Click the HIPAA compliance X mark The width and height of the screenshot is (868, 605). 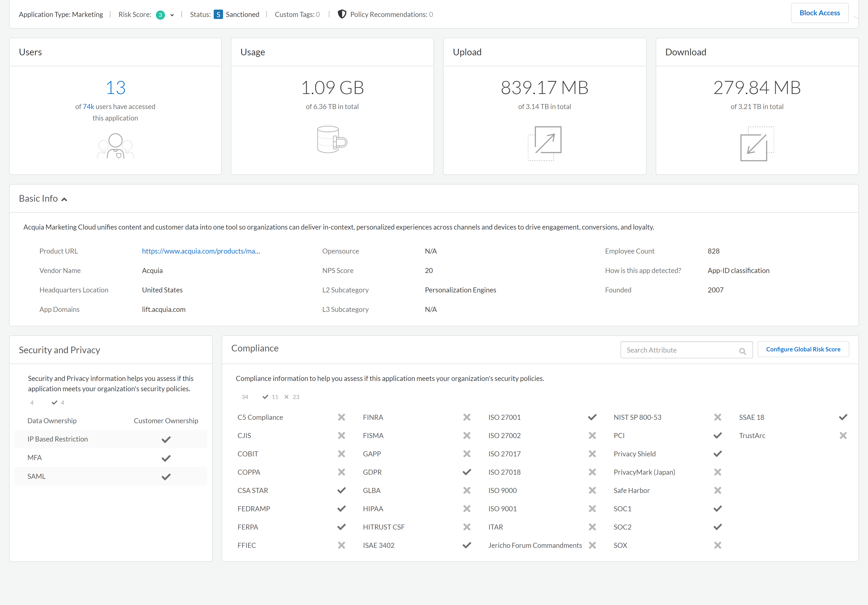[x=466, y=509]
